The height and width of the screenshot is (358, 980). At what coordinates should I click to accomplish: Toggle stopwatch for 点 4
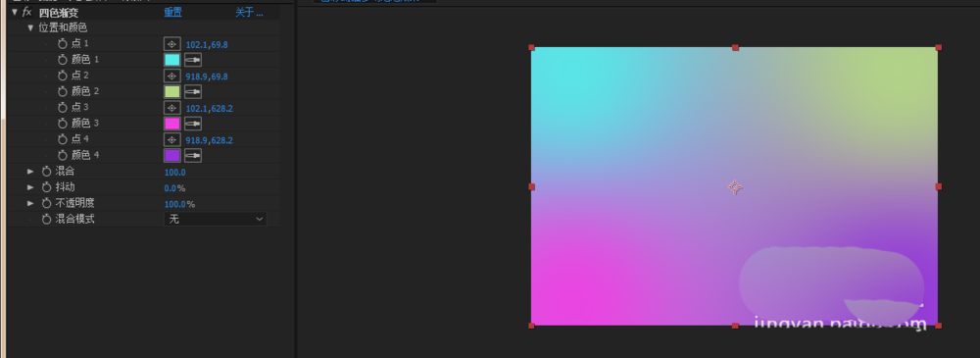click(x=62, y=139)
